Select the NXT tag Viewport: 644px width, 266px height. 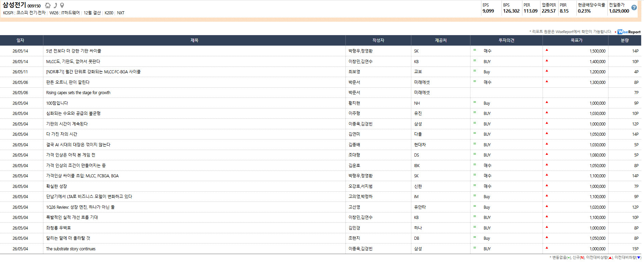click(121, 13)
